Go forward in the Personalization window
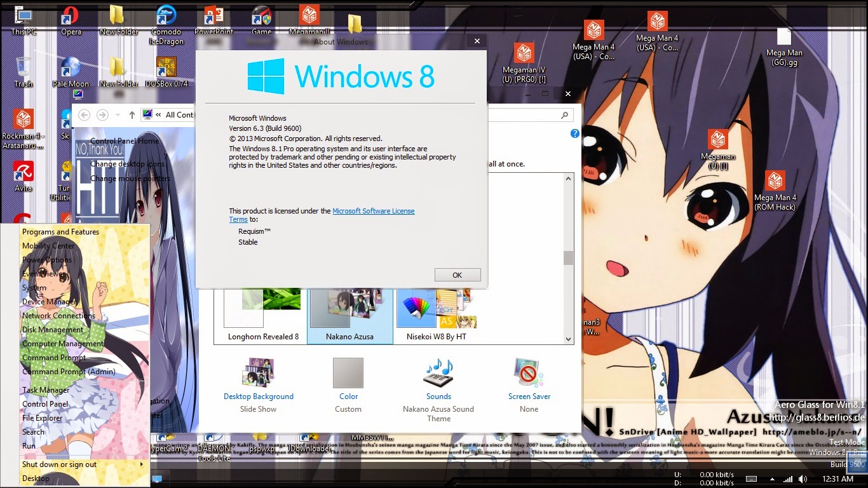This screenshot has height=488, width=868. click(102, 115)
